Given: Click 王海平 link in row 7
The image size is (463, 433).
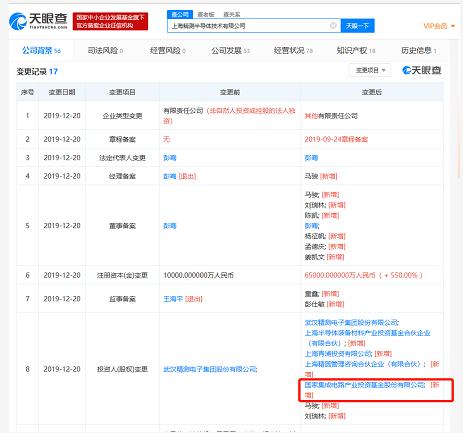Looking at the screenshot, I should 173,299.
